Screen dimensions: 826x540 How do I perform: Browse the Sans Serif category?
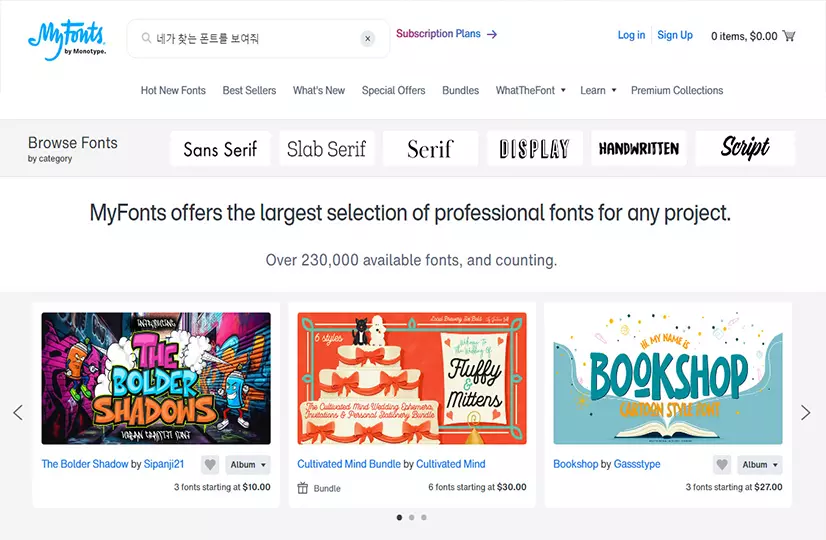click(x=220, y=149)
